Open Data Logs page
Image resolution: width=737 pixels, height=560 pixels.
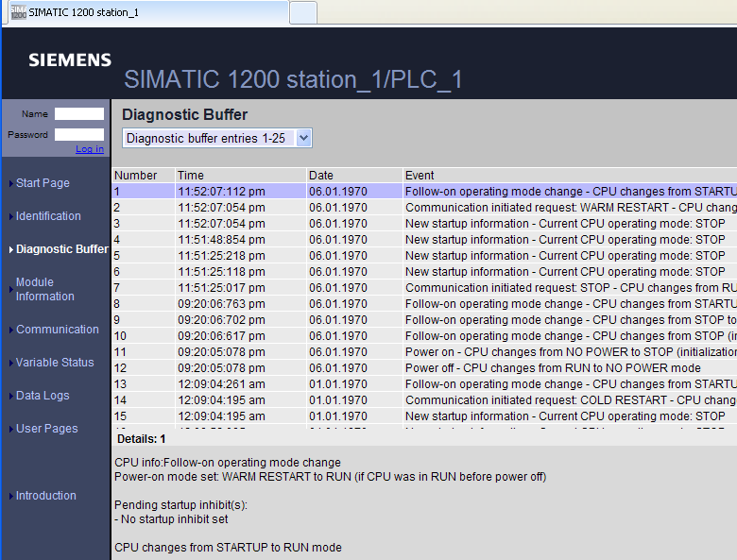(43, 396)
